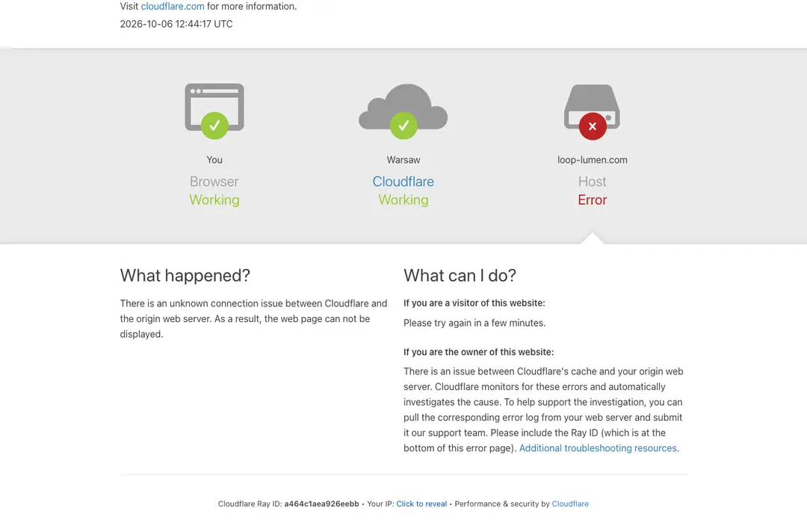807x532 pixels.
Task: Click the timestamp 2026-10-06 12:44:17 UTC
Action: point(176,24)
